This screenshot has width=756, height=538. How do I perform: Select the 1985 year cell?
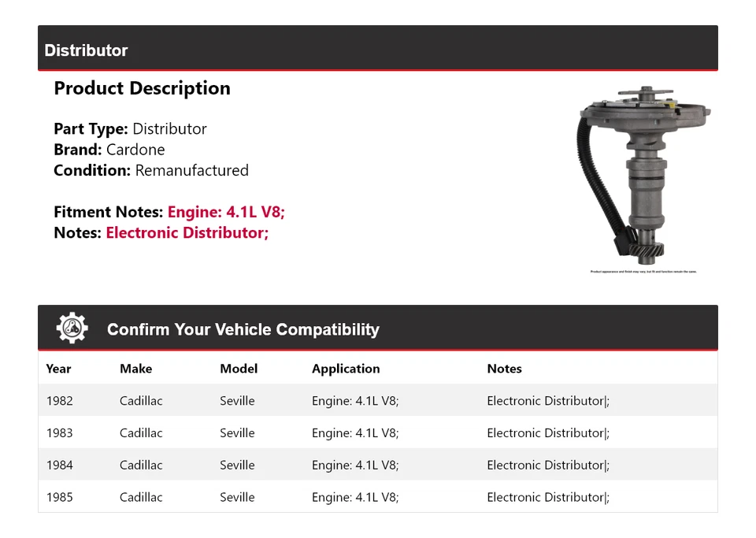click(x=59, y=497)
